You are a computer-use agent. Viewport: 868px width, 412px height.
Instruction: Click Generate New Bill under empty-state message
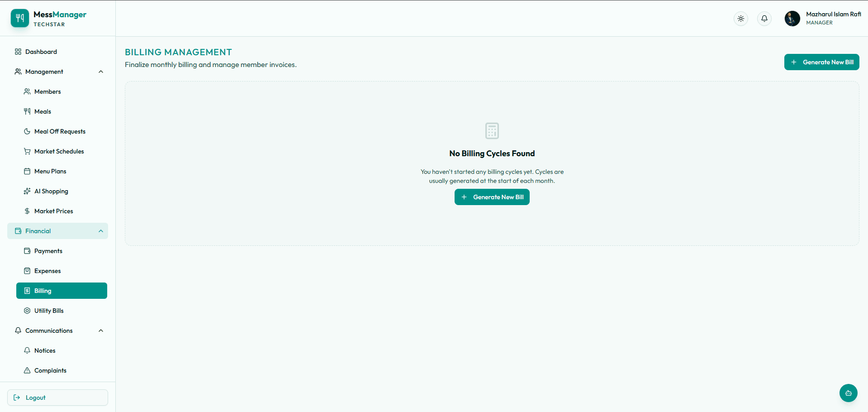pos(492,197)
